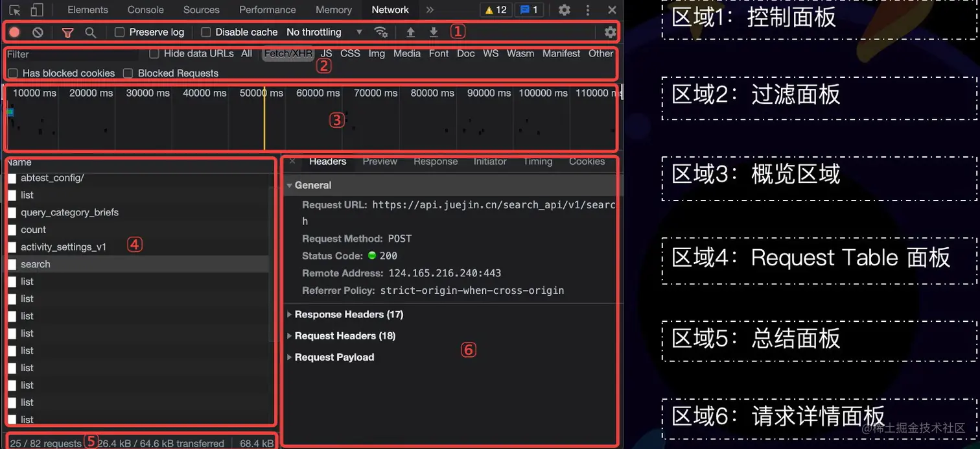Screen dimensions: 980x449
Task: Enable Preserve log checkbox
Action: point(119,32)
